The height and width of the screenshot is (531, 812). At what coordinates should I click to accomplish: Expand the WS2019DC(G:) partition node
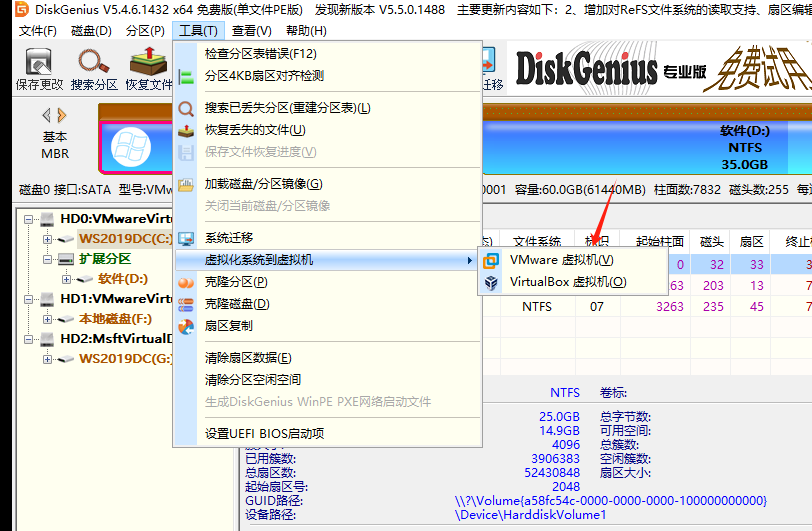pyautogui.click(x=47, y=359)
